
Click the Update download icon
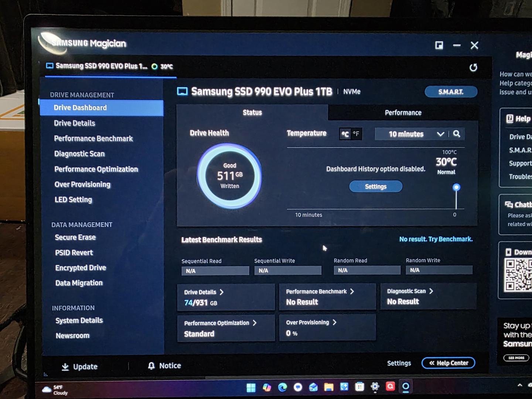(65, 366)
